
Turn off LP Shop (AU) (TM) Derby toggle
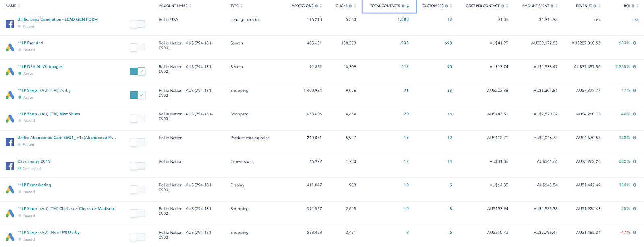click(x=137, y=95)
